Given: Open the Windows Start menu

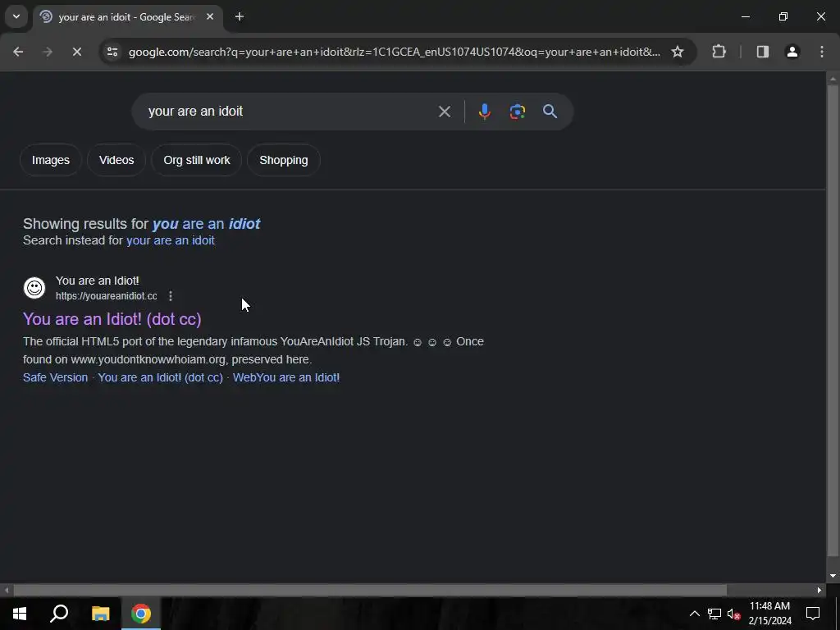Looking at the screenshot, I should pyautogui.click(x=20, y=614).
